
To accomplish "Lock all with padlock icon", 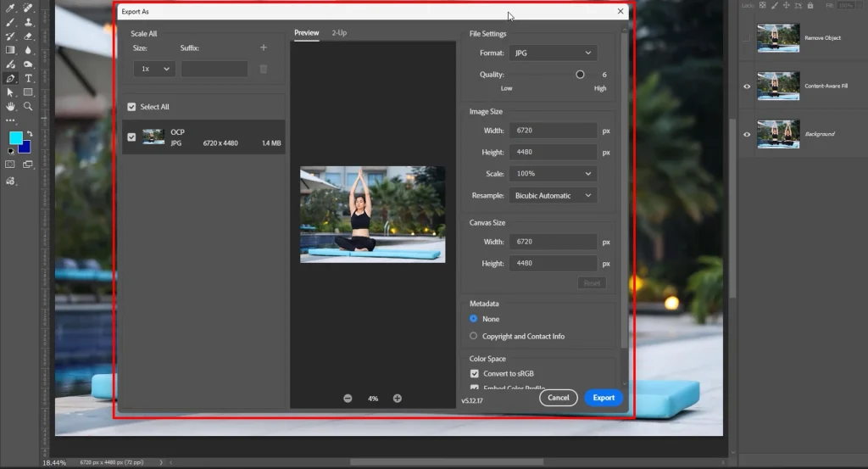I will [x=810, y=5].
